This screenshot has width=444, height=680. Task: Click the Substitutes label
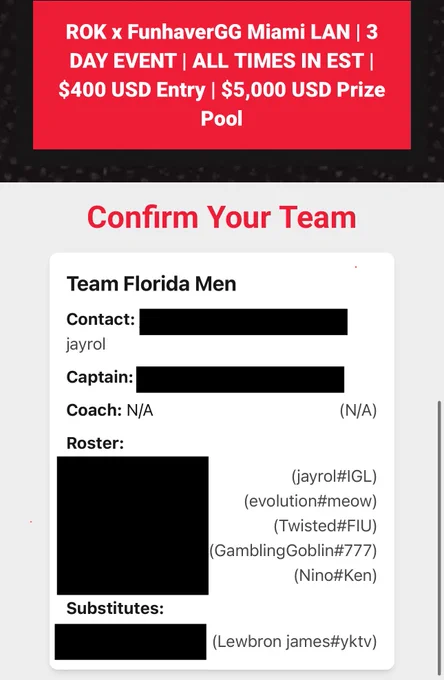[x=115, y=608]
